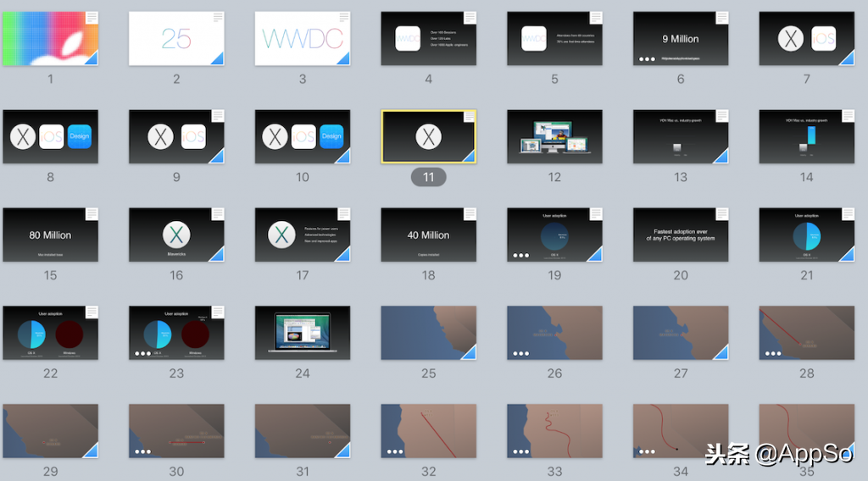Click the notes icon on the 80 Million slide
Viewport: 868px width, 481px height.
pyautogui.click(x=92, y=214)
